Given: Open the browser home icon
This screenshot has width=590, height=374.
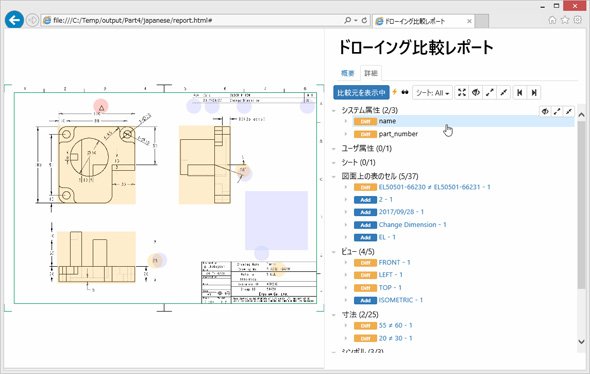Looking at the screenshot, I should (x=552, y=20).
